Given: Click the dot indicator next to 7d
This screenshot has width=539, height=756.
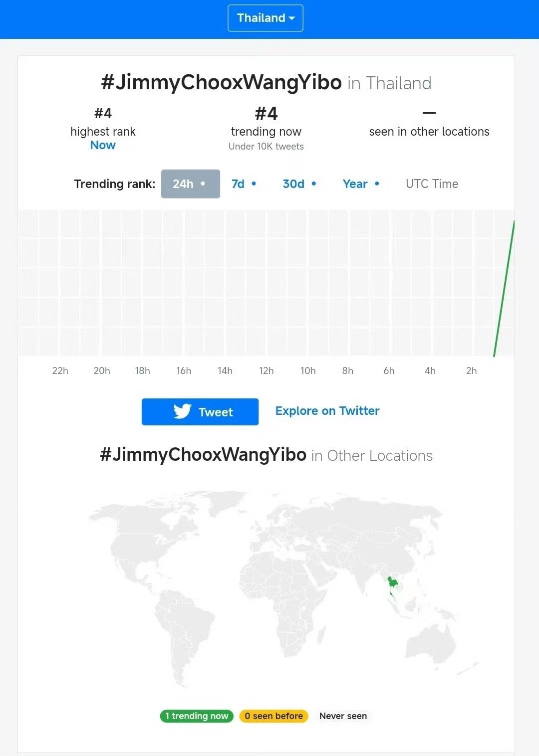Looking at the screenshot, I should coord(254,184).
